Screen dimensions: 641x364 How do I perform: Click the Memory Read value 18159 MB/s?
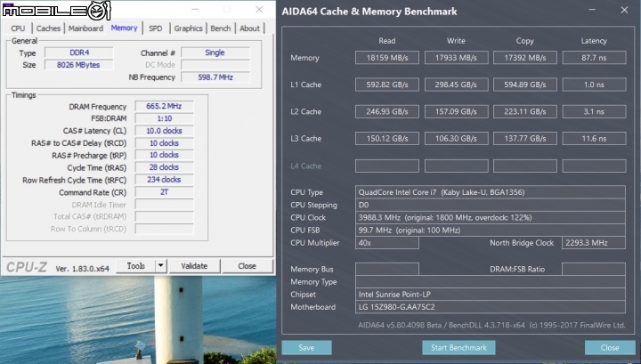point(387,58)
